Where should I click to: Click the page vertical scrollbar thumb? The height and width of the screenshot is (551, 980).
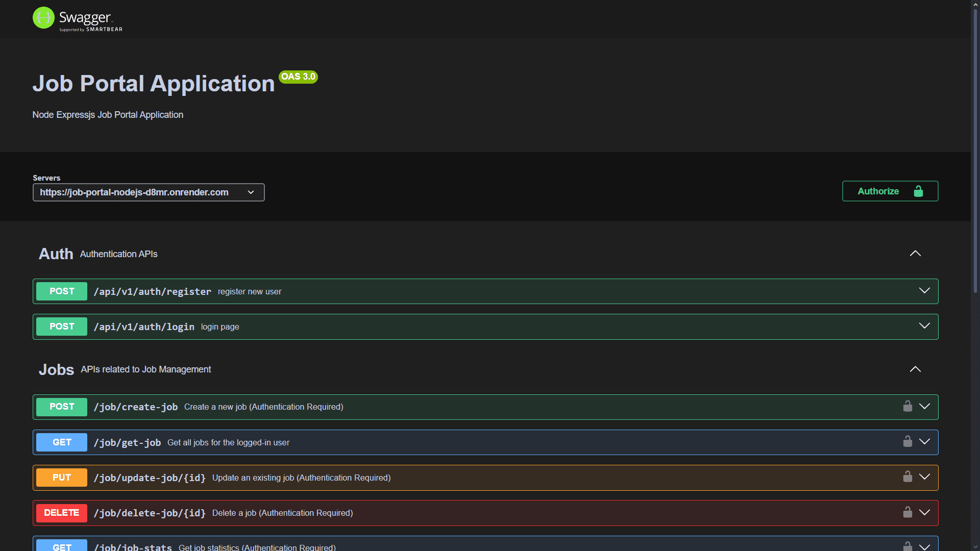tap(975, 151)
